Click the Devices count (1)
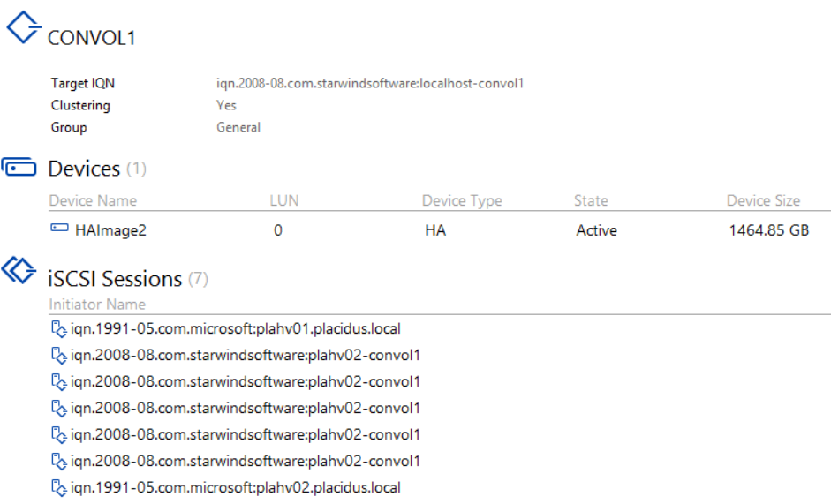Image resolution: width=831 pixels, height=504 pixels. tap(136, 169)
